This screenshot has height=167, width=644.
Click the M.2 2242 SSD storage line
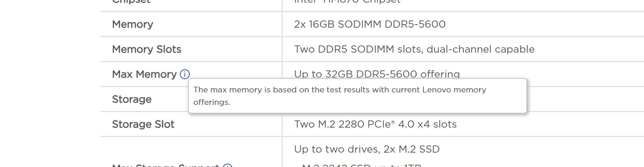click(362, 165)
